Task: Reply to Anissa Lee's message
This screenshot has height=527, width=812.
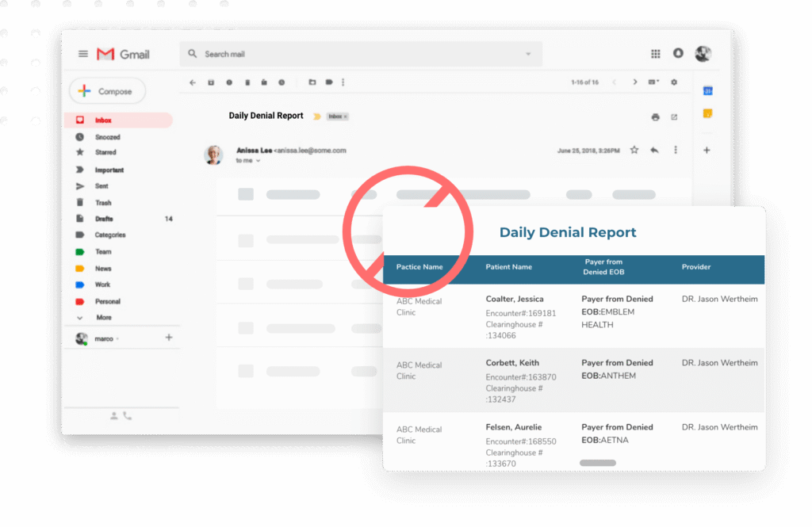Action: pyautogui.click(x=654, y=150)
